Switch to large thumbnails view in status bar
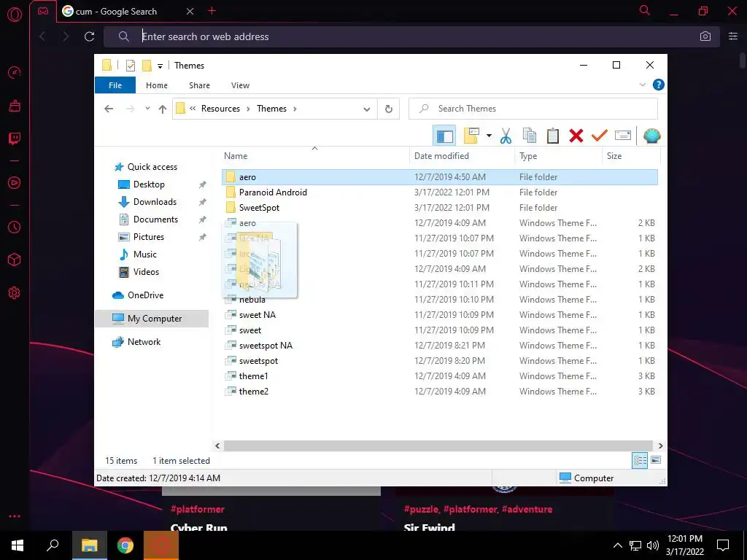Viewport: 747px width, 560px height. tap(656, 460)
